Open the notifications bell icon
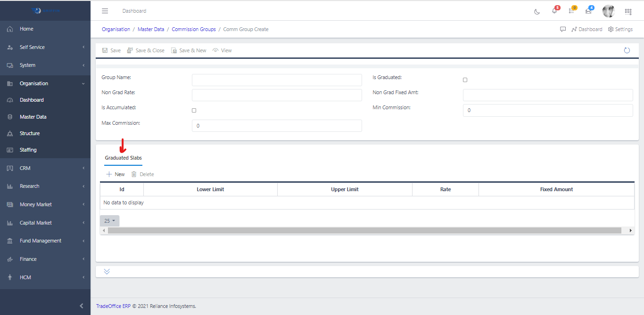Image resolution: width=644 pixels, height=315 pixels. [554, 11]
